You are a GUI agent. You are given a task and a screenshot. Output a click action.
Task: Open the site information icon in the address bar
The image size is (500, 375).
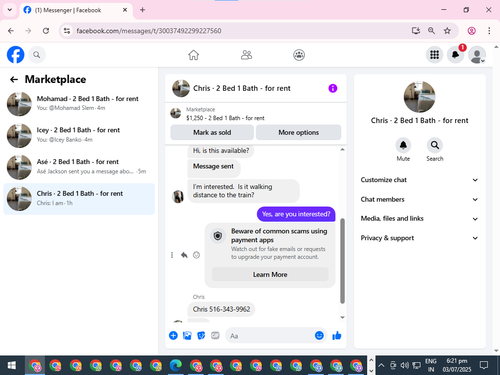(67, 31)
